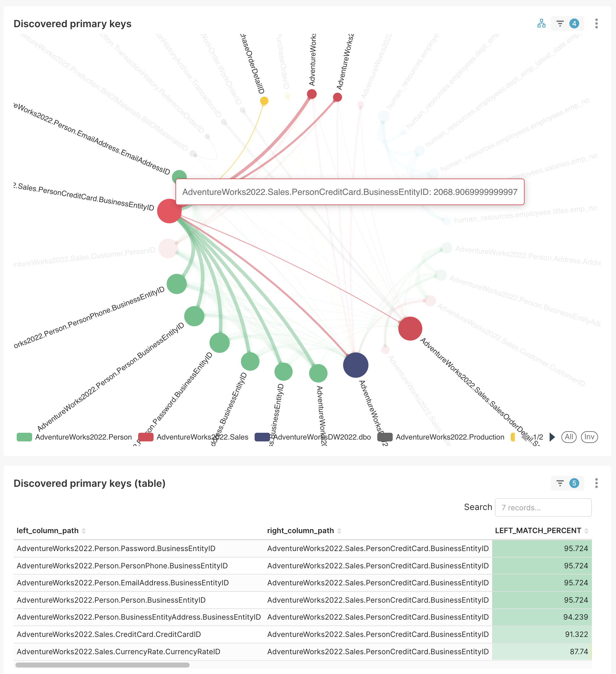The image size is (616, 674).
Task: Select the All legend button
Action: (x=568, y=437)
